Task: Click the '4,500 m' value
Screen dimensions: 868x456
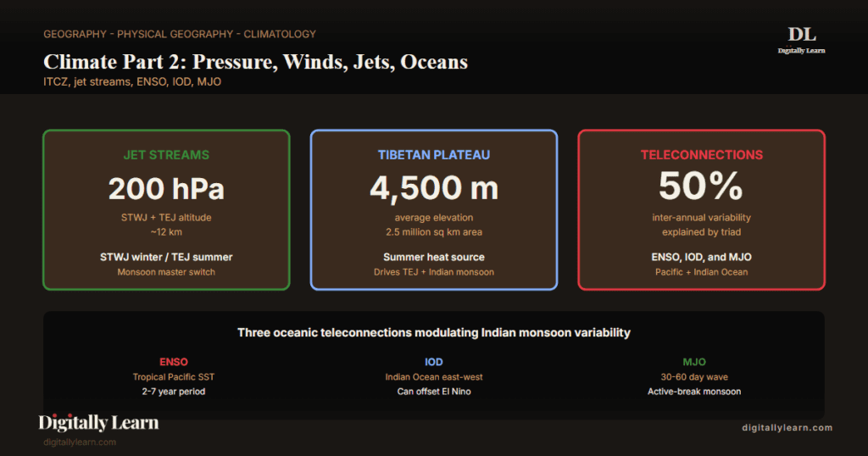Action: tap(434, 188)
